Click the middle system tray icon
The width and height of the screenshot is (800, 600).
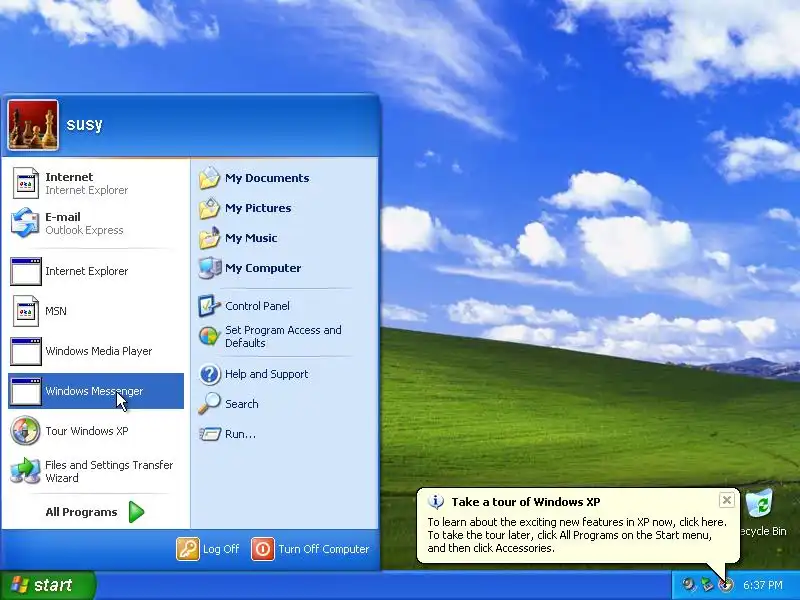pos(707,584)
